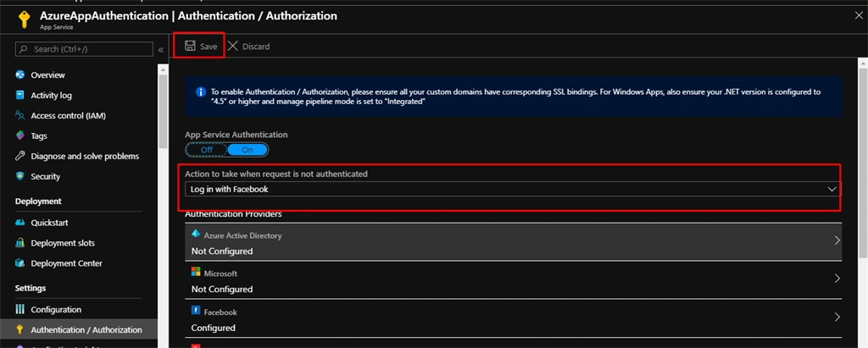Open Diagnose and solve problems
868x348 pixels.
click(85, 156)
